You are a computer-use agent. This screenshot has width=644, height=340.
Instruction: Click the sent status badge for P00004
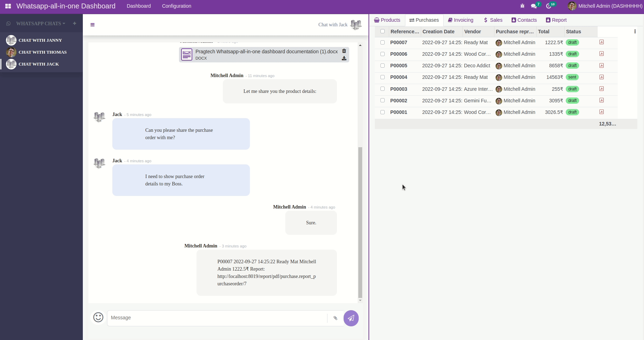[x=572, y=77]
